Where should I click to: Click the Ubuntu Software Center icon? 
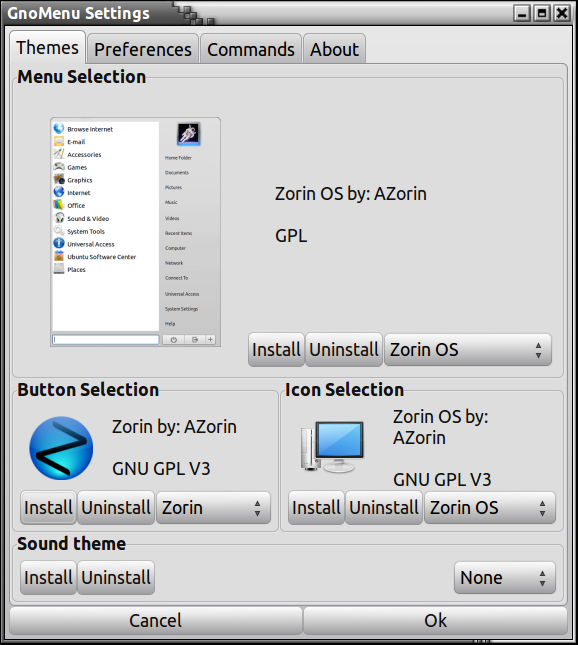[x=59, y=256]
